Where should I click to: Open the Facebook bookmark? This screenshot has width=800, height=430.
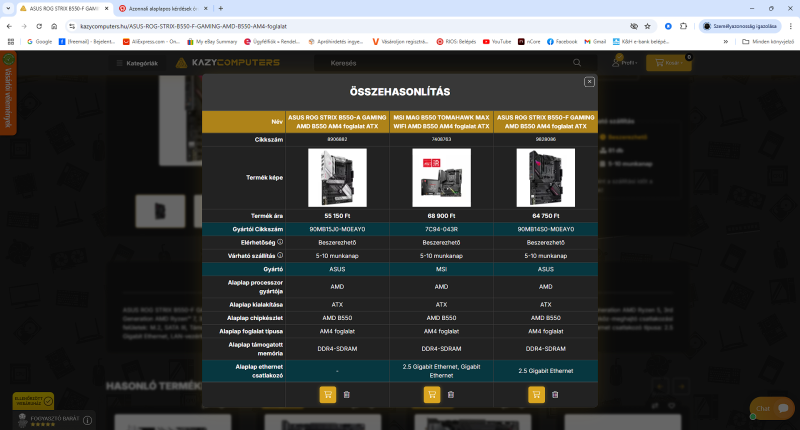click(x=562, y=41)
